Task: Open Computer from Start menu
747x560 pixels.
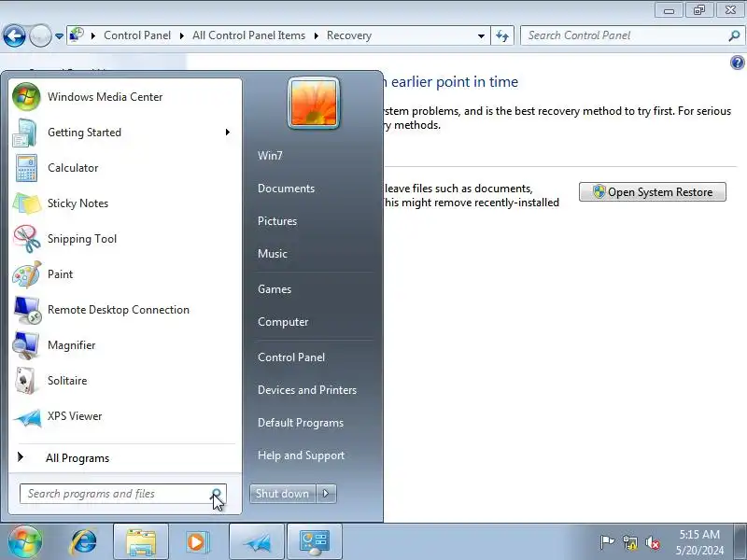Action: click(x=283, y=322)
